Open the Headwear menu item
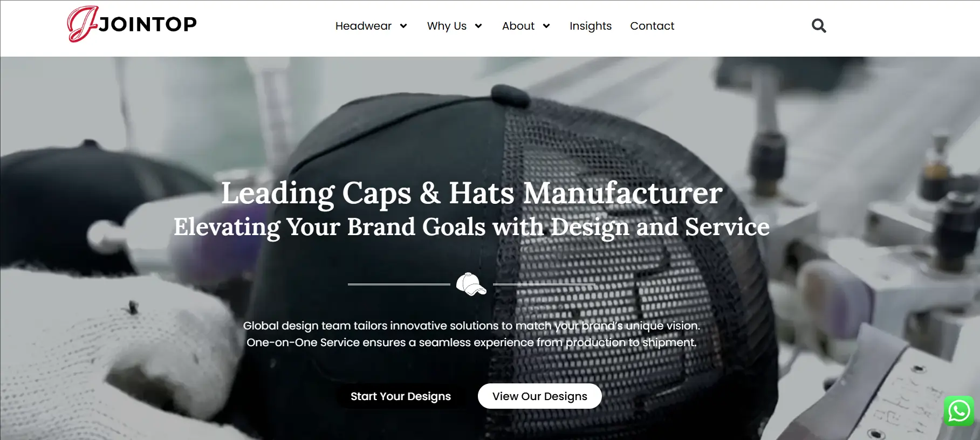 [x=364, y=26]
